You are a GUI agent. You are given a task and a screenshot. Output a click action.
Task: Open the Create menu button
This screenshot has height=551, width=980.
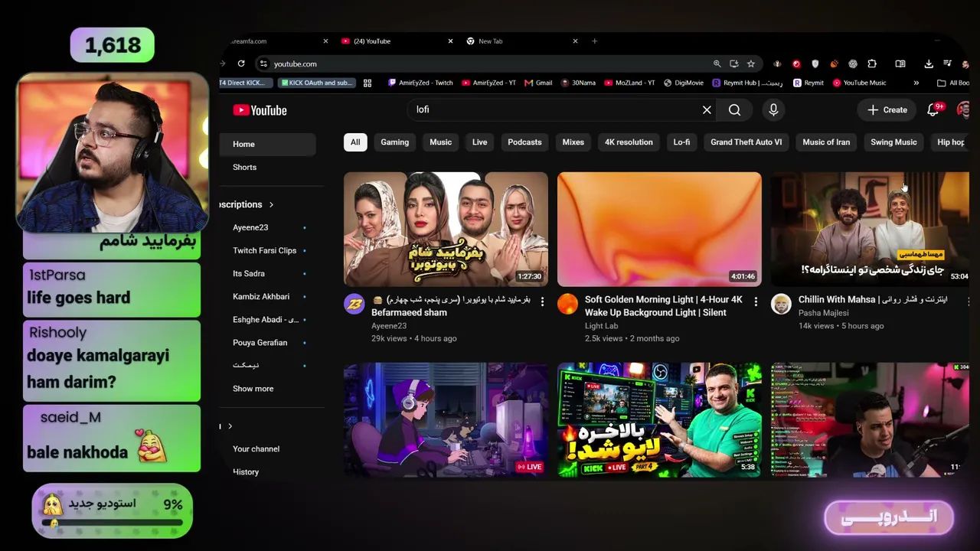[887, 110]
